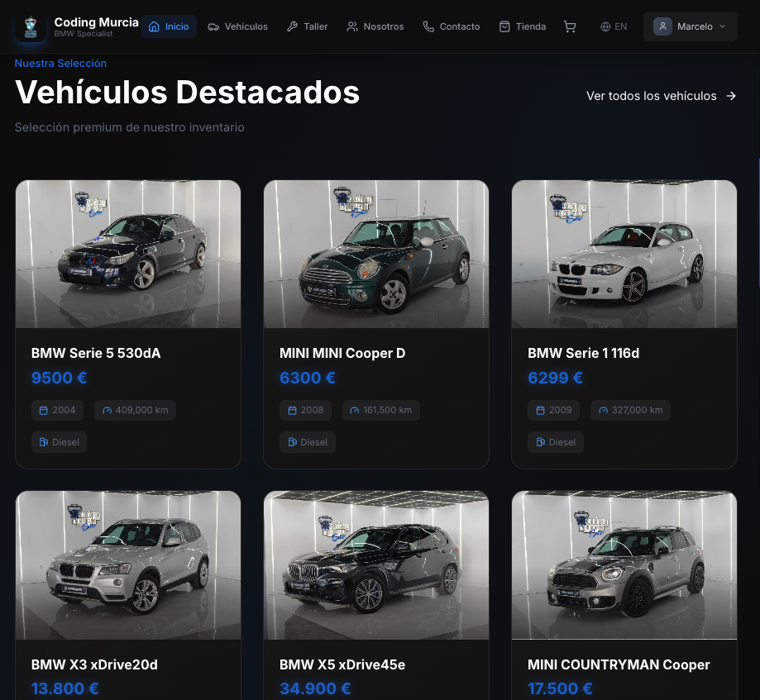Click calendar icon next to 2009
The height and width of the screenshot is (700, 760).
click(x=540, y=410)
